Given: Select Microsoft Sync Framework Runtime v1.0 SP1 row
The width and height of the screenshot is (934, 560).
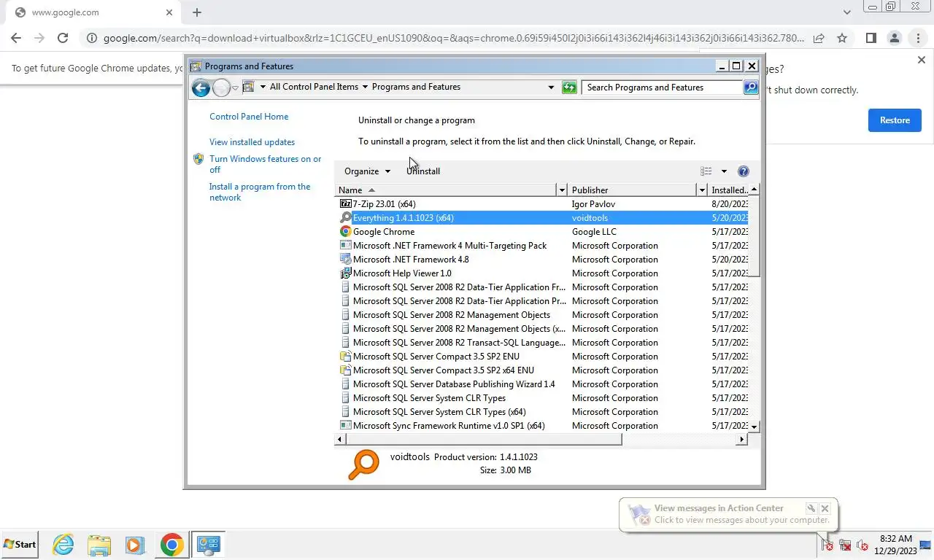Looking at the screenshot, I should [x=541, y=426].
